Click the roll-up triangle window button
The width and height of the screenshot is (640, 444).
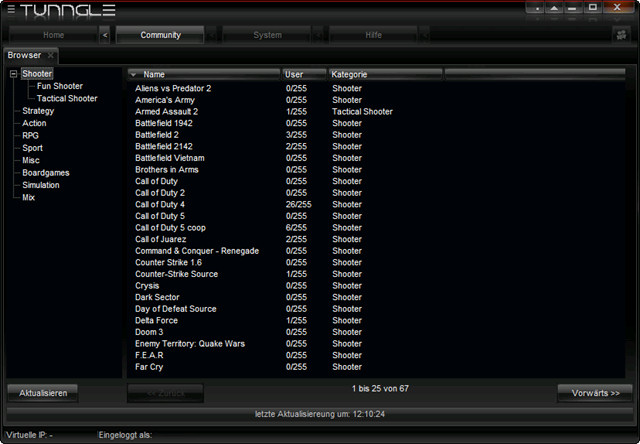point(554,8)
